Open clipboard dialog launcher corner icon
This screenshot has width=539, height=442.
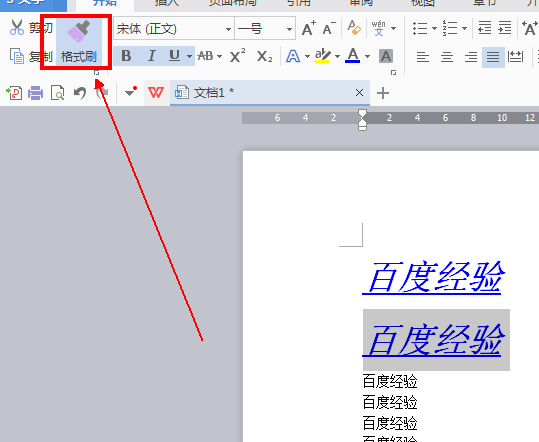[97, 73]
